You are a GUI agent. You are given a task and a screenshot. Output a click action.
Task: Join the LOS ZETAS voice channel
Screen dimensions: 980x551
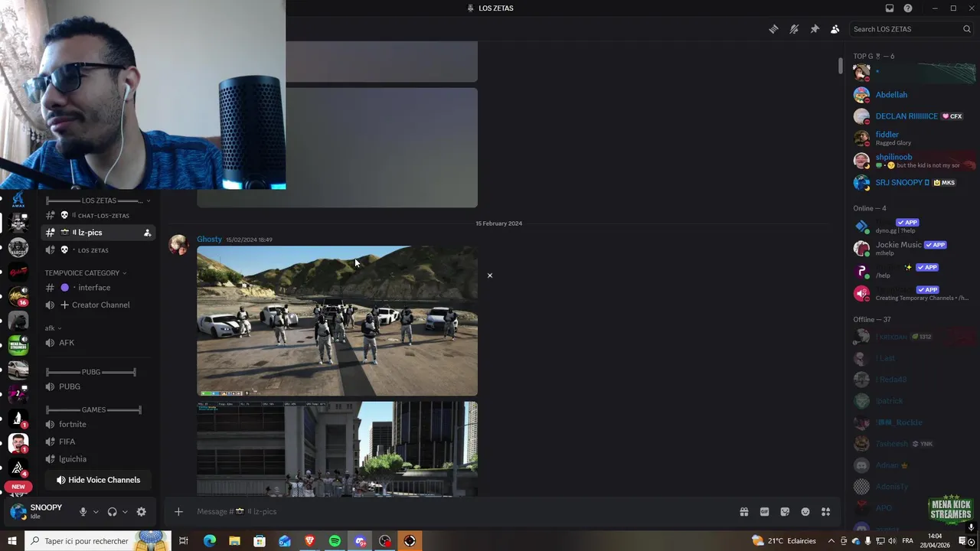coord(98,250)
